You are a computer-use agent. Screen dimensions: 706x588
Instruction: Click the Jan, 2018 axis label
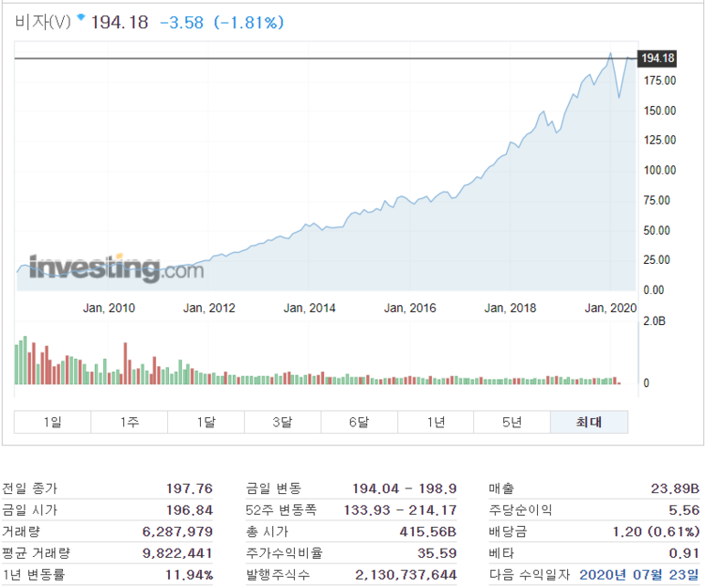point(511,308)
